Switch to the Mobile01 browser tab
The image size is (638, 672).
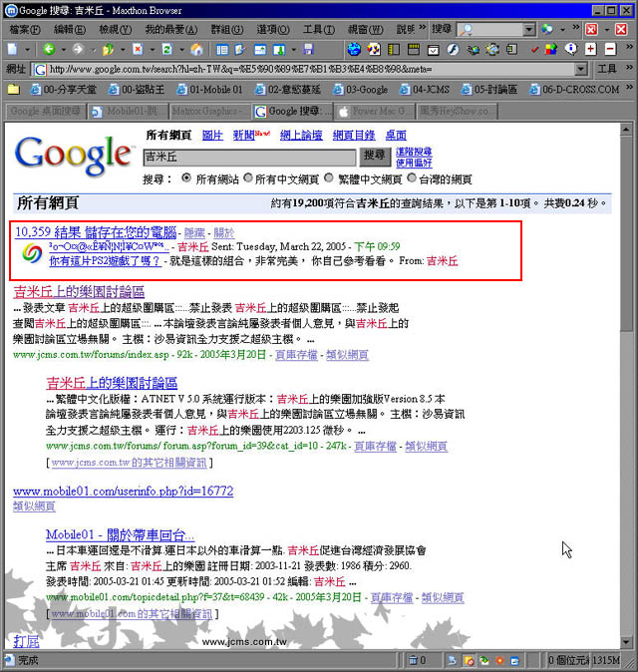128,112
